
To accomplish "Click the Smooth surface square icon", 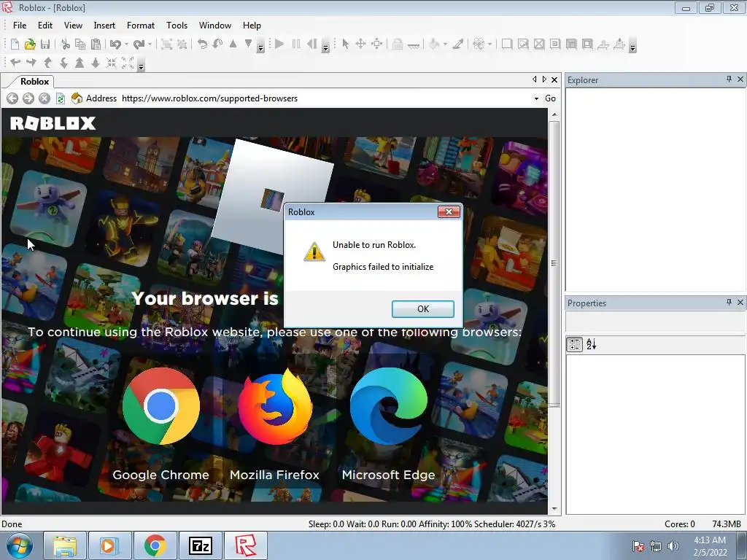I will pyautogui.click(x=507, y=44).
